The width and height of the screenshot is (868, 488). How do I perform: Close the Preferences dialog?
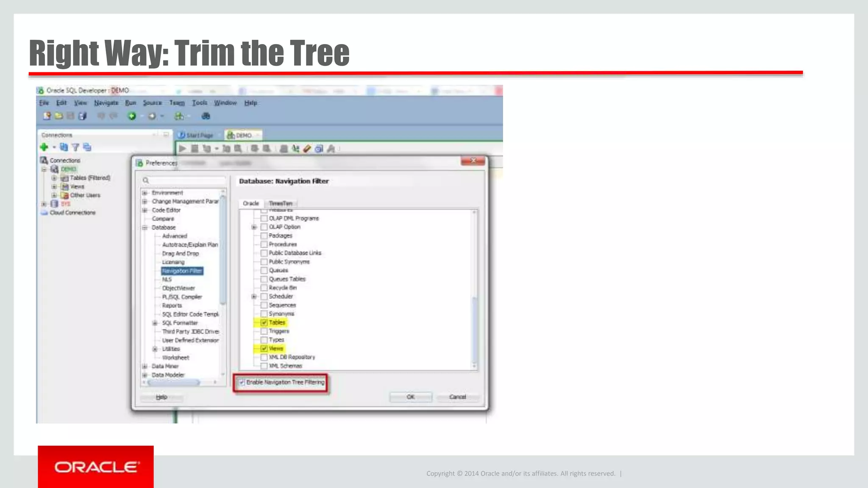pos(473,161)
